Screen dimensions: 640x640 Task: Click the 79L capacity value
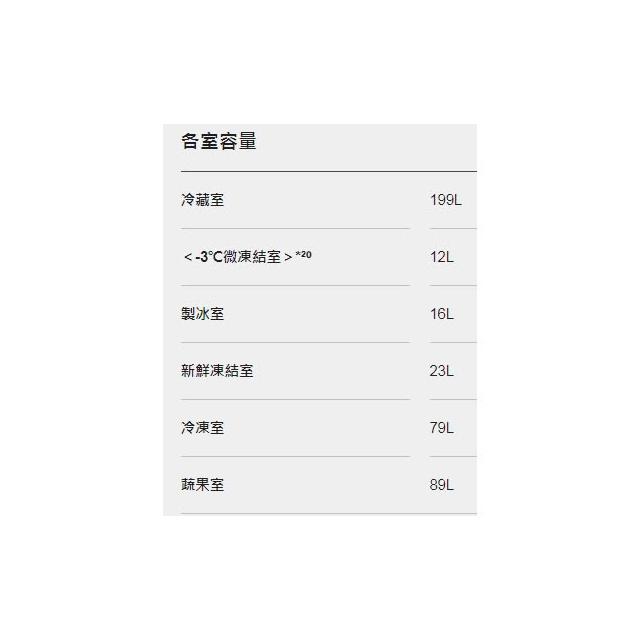pos(442,428)
